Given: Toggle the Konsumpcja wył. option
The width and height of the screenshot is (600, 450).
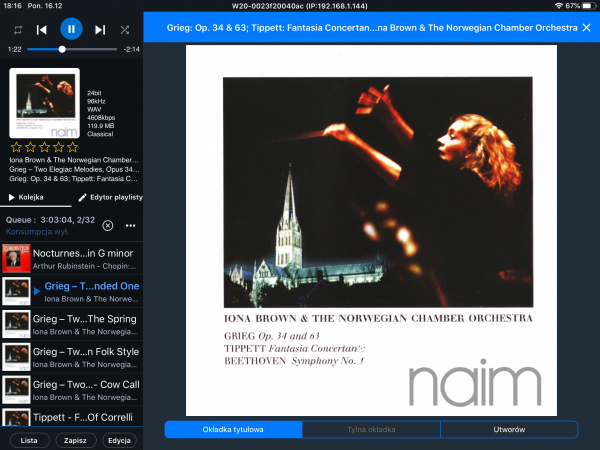Looking at the screenshot, I should pos(37,232).
